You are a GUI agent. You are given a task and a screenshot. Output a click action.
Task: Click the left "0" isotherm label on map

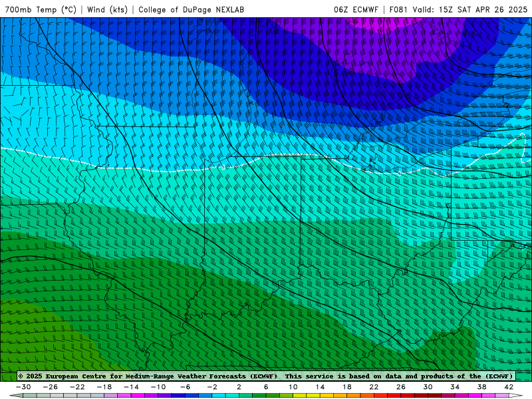(223, 167)
